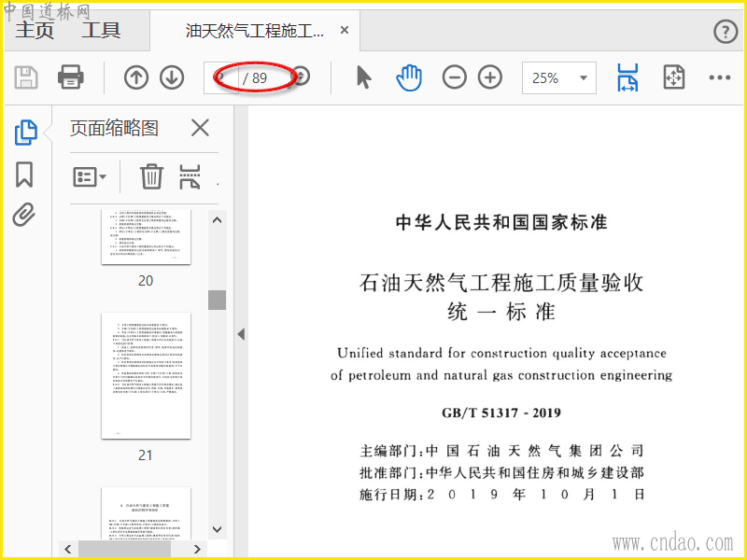Viewport: 747px width, 560px height.
Task: Toggle the page thumbnails panel icon
Action: pyautogui.click(x=25, y=132)
